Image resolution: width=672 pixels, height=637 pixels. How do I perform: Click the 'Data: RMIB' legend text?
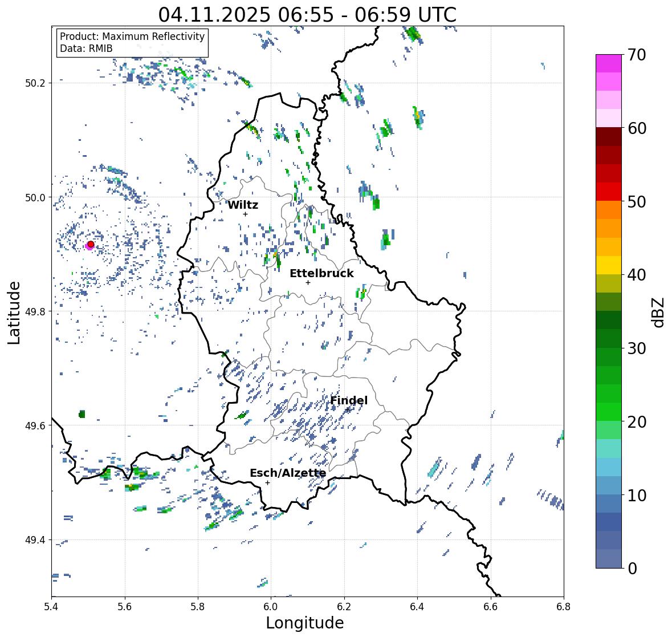pyautogui.click(x=86, y=48)
